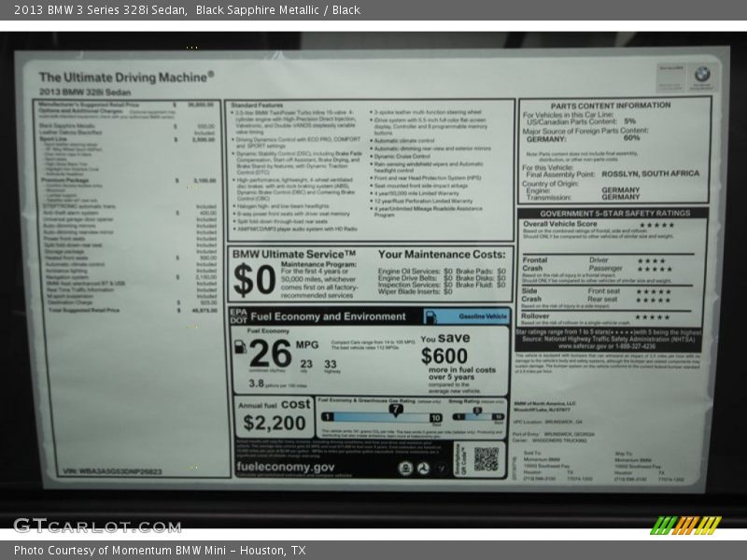Click the pump icon in the Gasoline Vehicle banner

pyautogui.click(x=430, y=317)
